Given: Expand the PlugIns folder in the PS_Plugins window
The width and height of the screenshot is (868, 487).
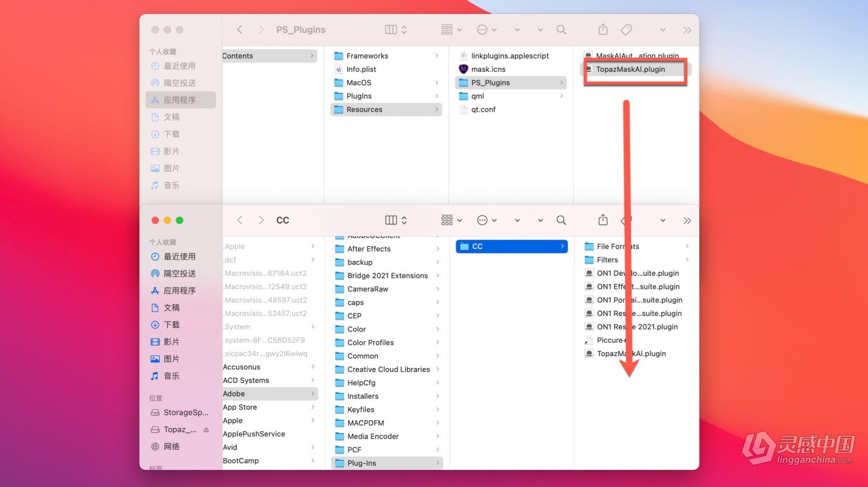Looking at the screenshot, I should pyautogui.click(x=437, y=96).
